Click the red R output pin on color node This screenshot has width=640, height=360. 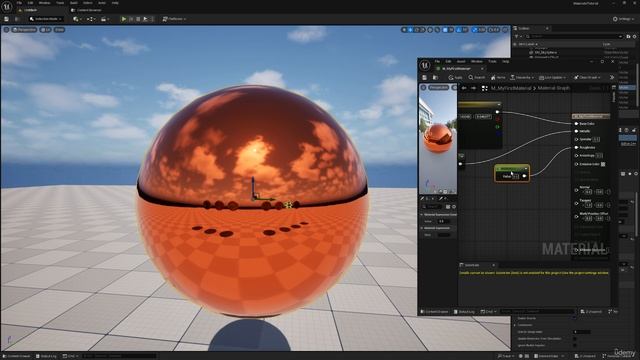pos(498,119)
